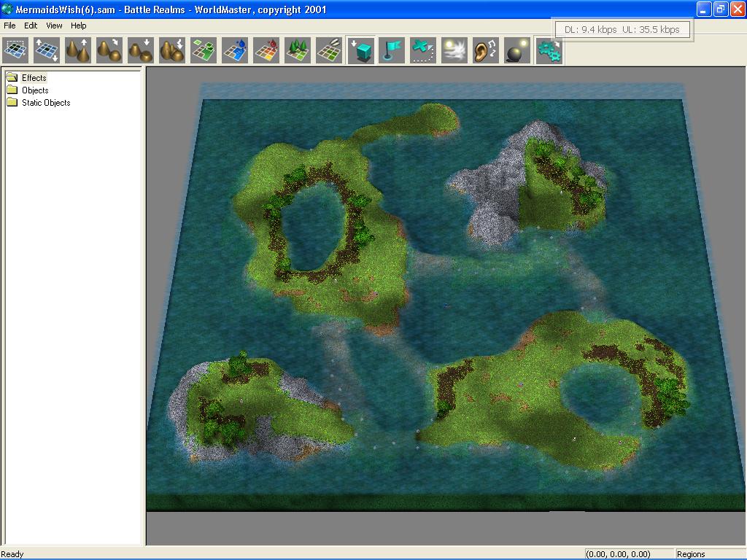Select the Static Objects folder
Viewport: 747px width, 560px height.
46,102
